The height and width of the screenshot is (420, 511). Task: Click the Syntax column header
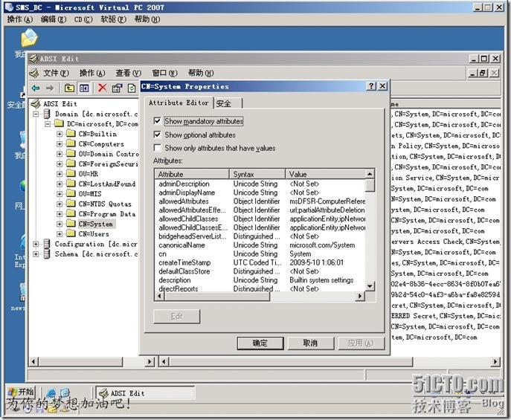257,174
